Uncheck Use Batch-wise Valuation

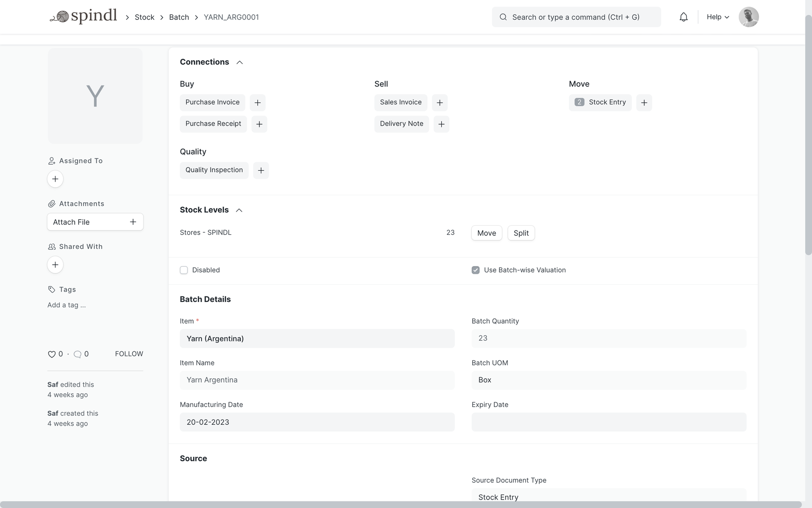(476, 270)
